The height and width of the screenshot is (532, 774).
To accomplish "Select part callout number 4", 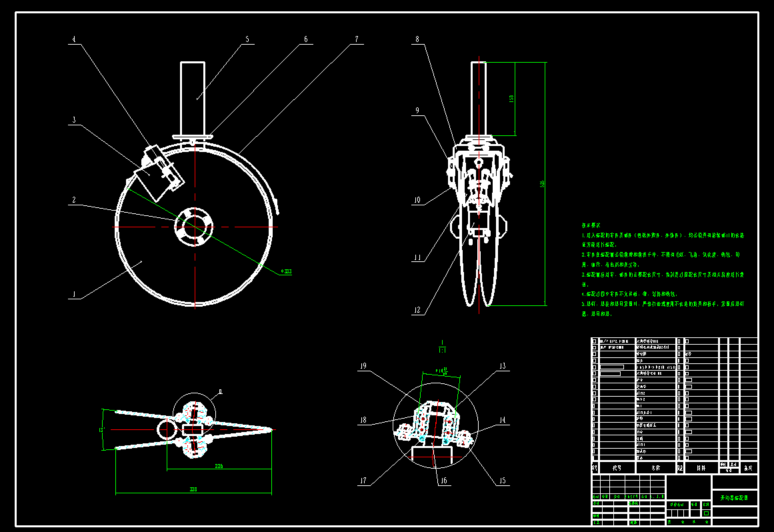I will point(74,39).
